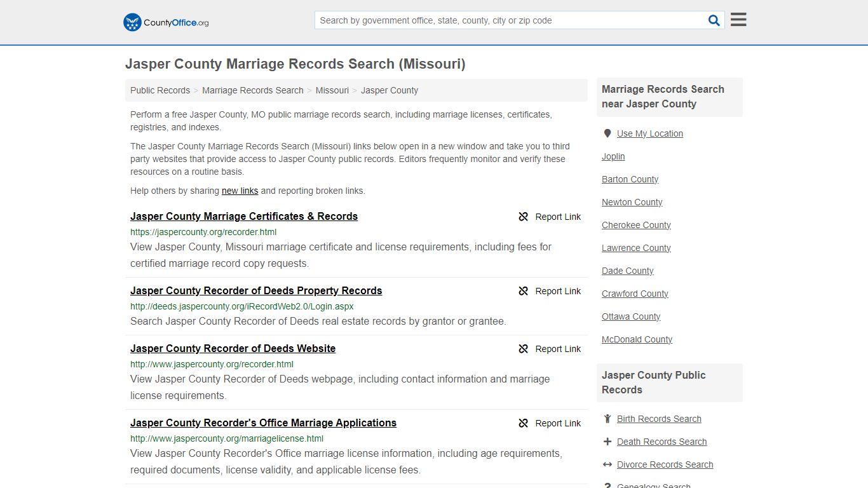Open Joplin link
Image resolution: width=868 pixels, height=488 pixels.
click(x=613, y=156)
